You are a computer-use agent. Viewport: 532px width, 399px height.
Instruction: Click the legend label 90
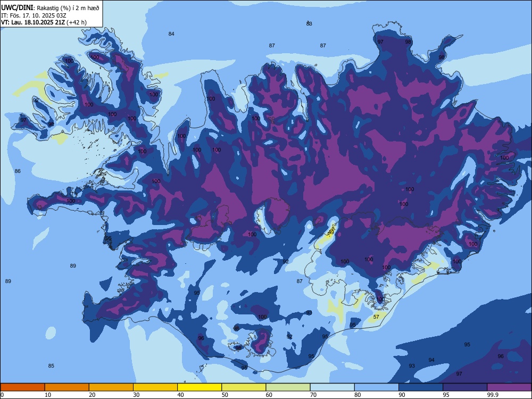402,395
